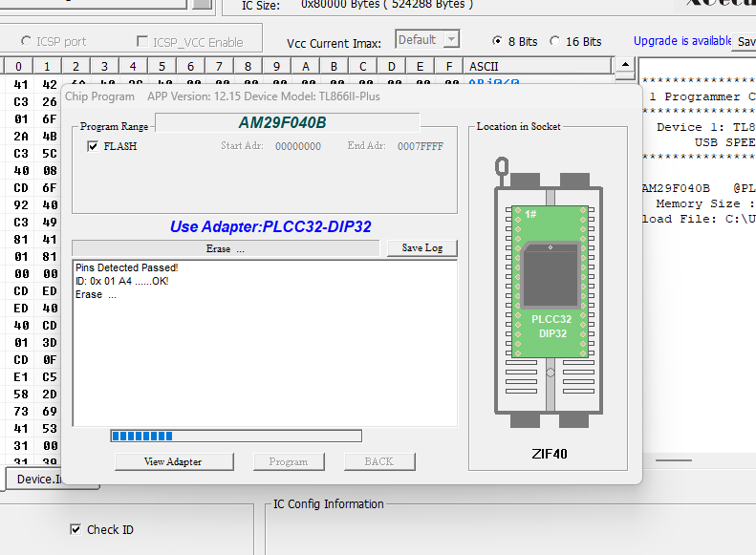Choose the ICSP port radio option
756x555 pixels.
[x=27, y=42]
